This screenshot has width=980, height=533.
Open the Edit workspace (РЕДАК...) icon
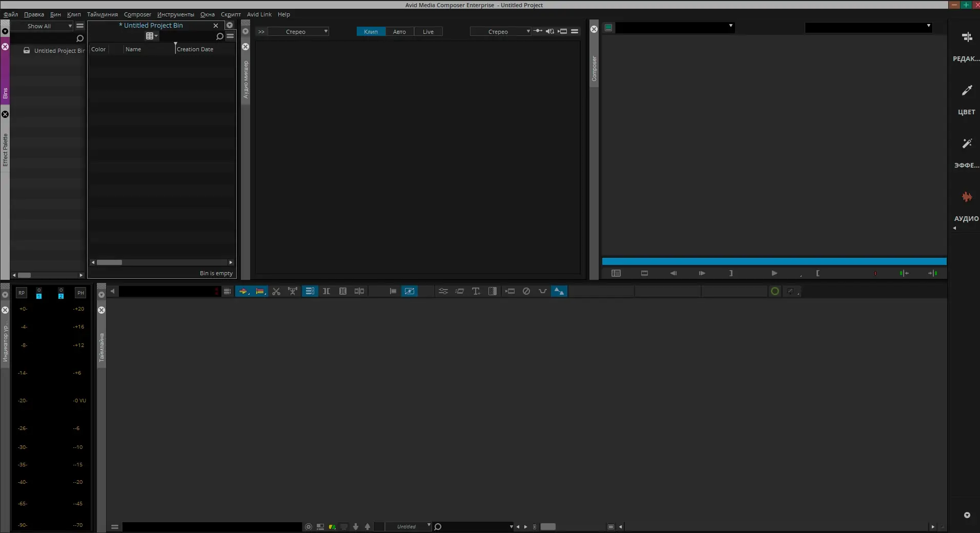(967, 37)
